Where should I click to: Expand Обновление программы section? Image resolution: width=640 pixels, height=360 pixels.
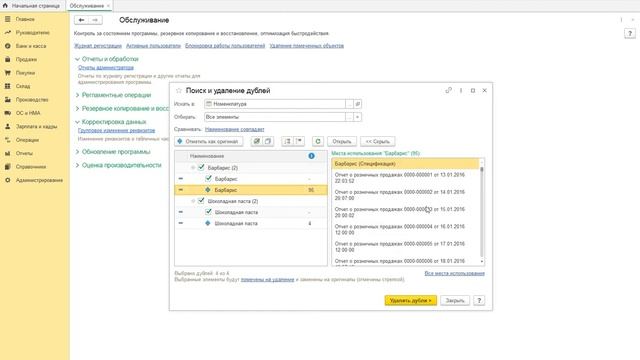pyautogui.click(x=77, y=152)
